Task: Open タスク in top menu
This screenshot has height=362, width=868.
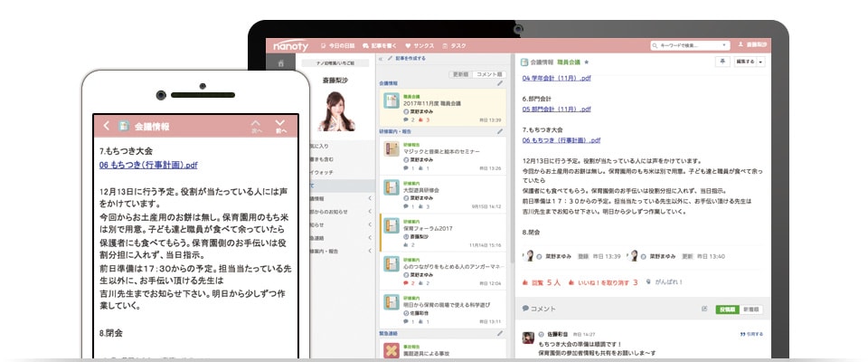Action: (x=455, y=45)
